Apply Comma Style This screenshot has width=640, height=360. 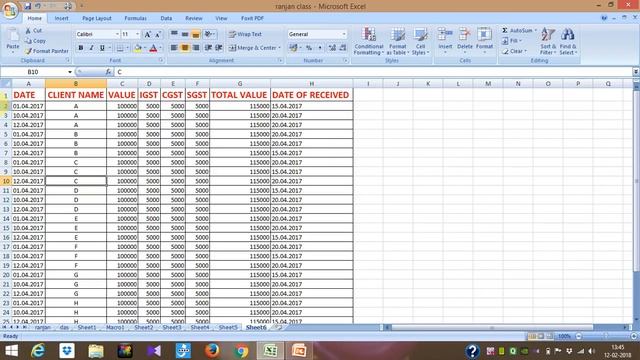click(320, 48)
